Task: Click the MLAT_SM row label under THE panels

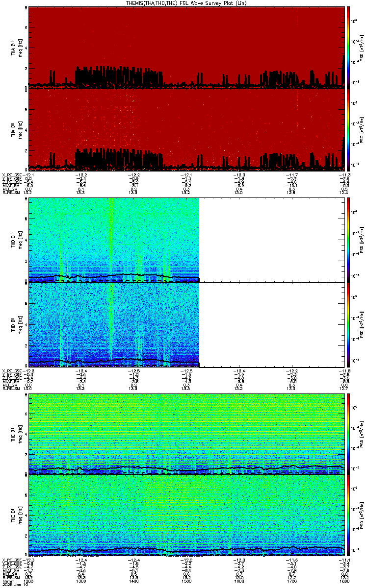Action: coord(11,571)
